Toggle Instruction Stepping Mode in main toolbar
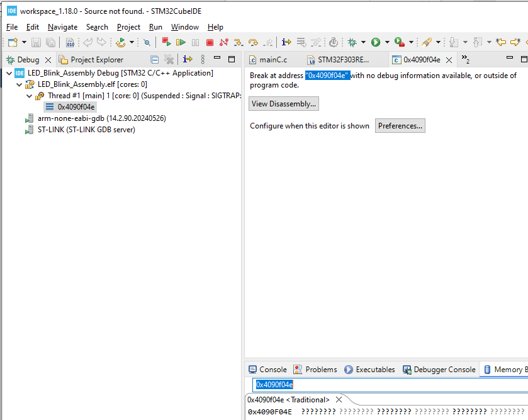This screenshot has height=420, width=528. tap(286, 42)
